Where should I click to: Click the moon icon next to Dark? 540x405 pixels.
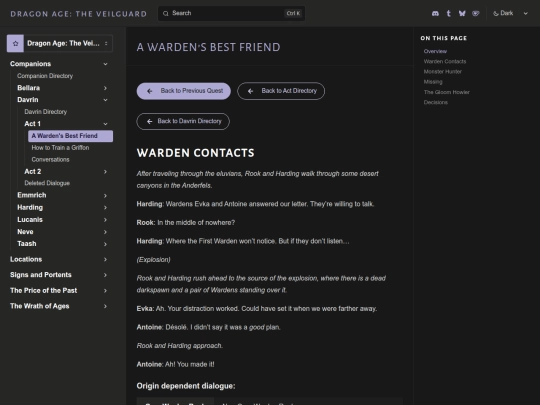[x=496, y=13]
